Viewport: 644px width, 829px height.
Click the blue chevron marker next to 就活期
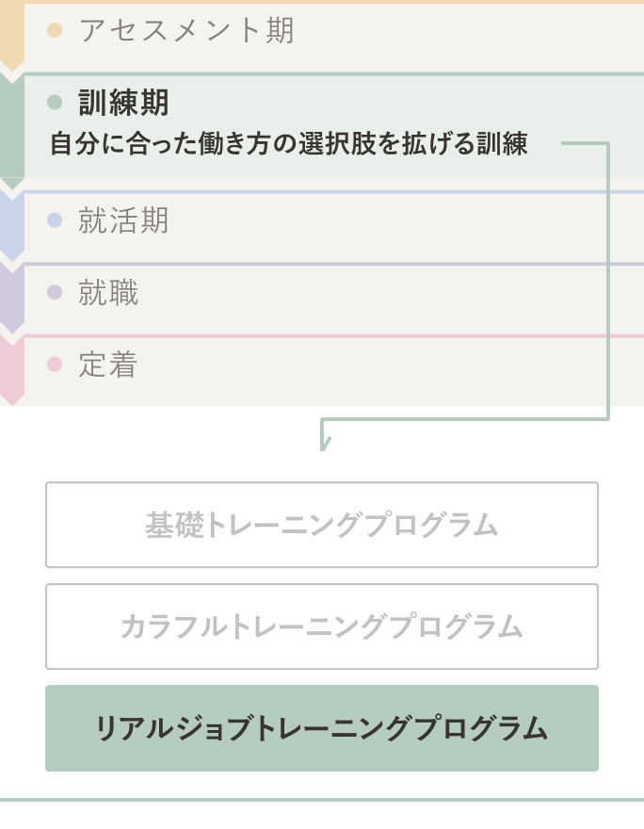click(12, 226)
